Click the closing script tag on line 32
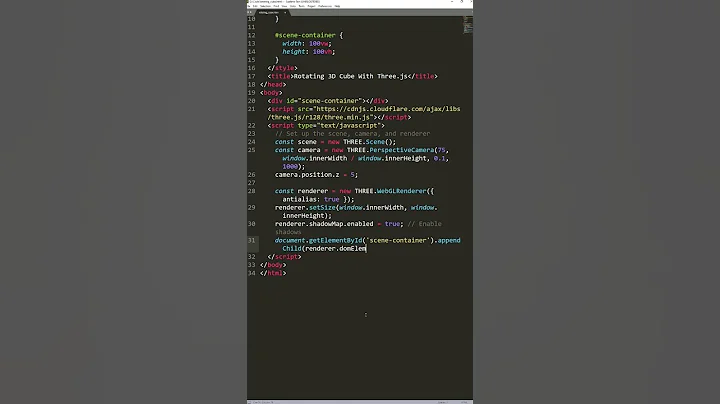 [284, 257]
